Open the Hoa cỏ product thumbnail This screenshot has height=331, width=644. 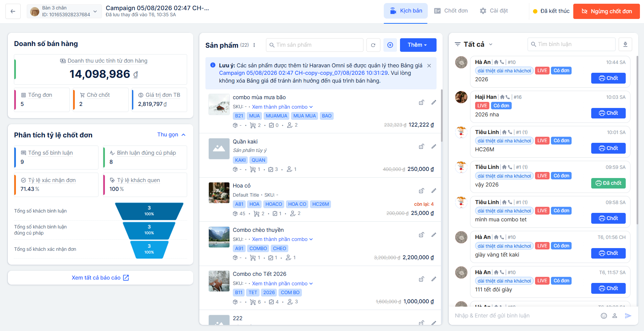pos(219,193)
